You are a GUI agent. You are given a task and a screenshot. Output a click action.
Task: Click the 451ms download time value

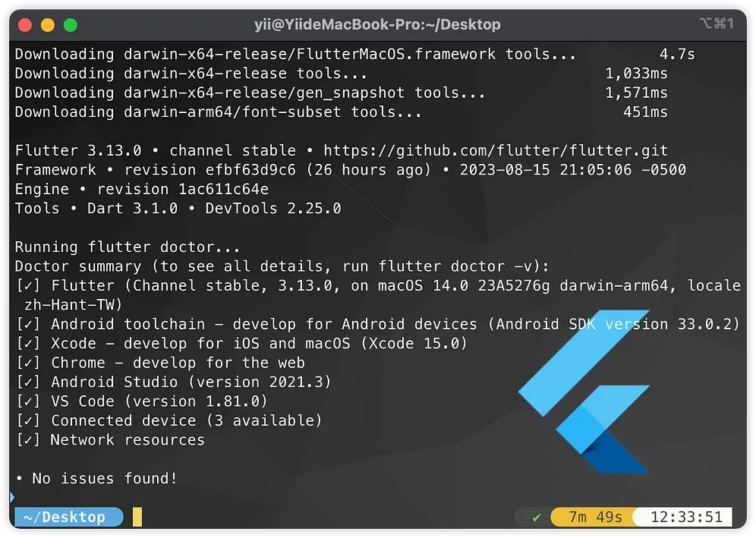[x=646, y=112]
